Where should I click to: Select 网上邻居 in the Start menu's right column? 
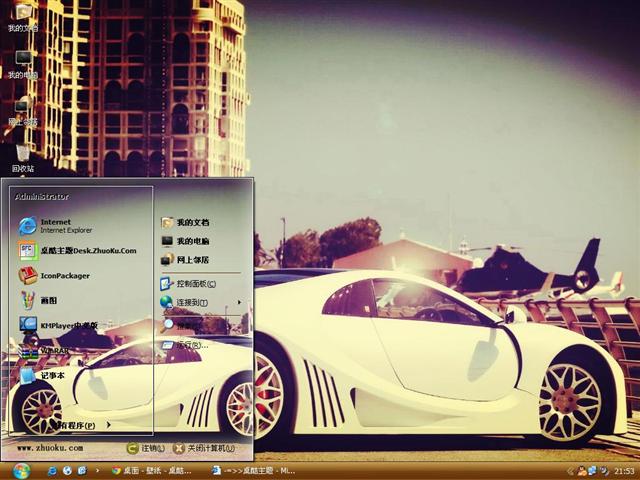point(192,259)
